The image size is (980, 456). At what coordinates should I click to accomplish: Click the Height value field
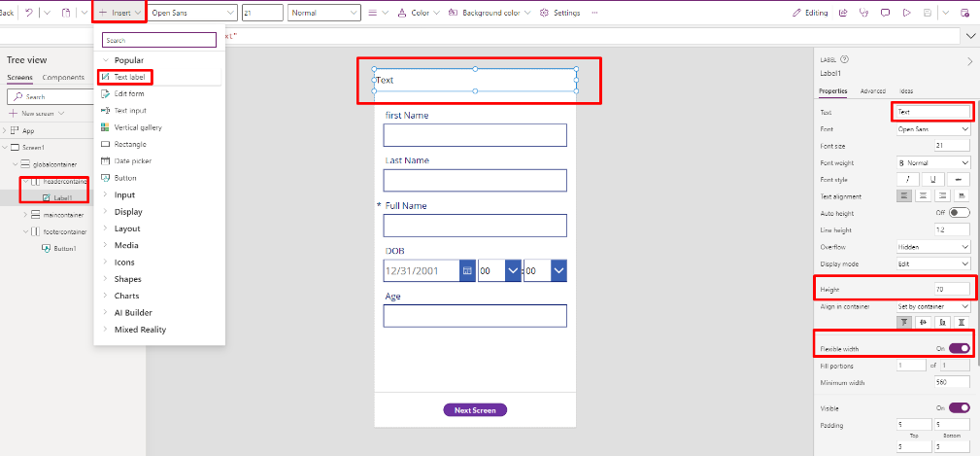[952, 290]
